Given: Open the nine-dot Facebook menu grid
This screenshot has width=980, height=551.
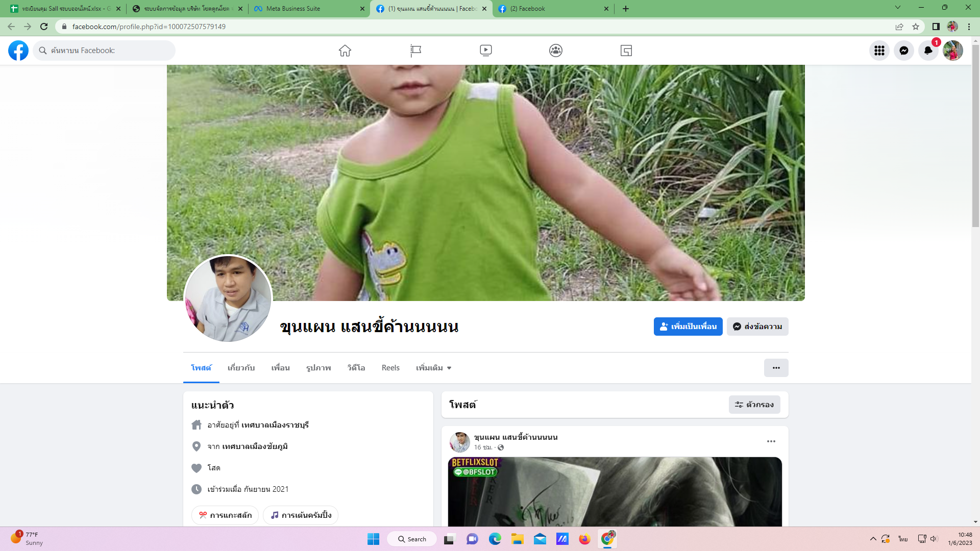Looking at the screenshot, I should click(879, 51).
